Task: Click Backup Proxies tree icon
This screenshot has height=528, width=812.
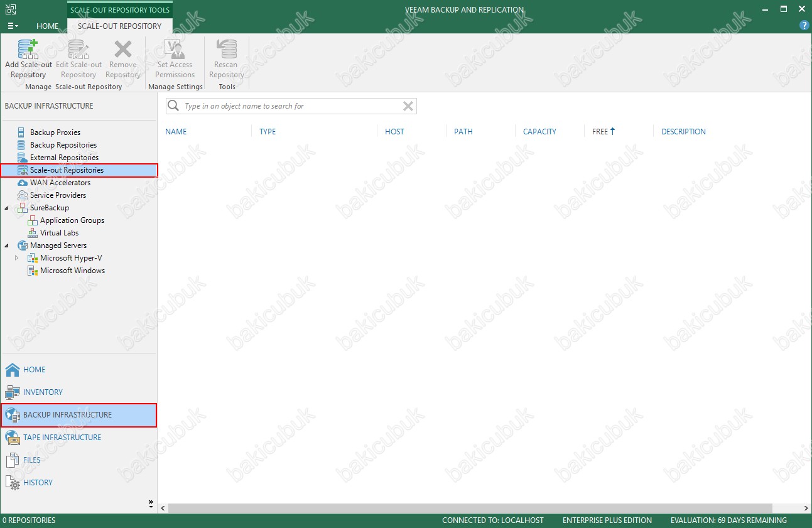Action: pyautogui.click(x=22, y=132)
